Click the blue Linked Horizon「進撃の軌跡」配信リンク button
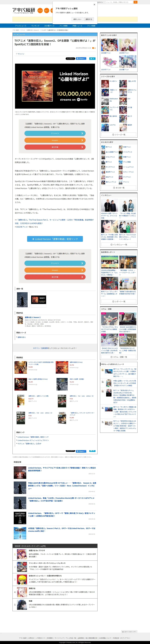This screenshot has width=150, height=644. click(x=55, y=239)
